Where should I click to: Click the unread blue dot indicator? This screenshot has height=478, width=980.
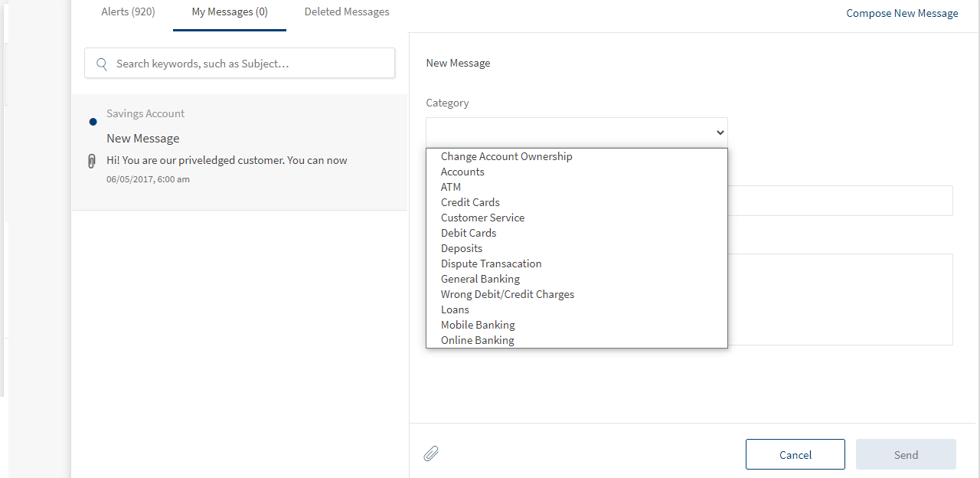93,122
